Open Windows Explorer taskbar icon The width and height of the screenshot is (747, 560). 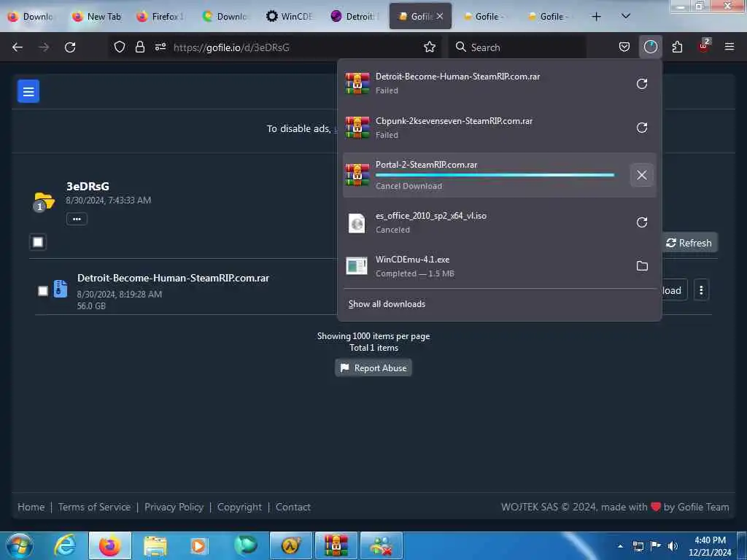[x=155, y=545]
